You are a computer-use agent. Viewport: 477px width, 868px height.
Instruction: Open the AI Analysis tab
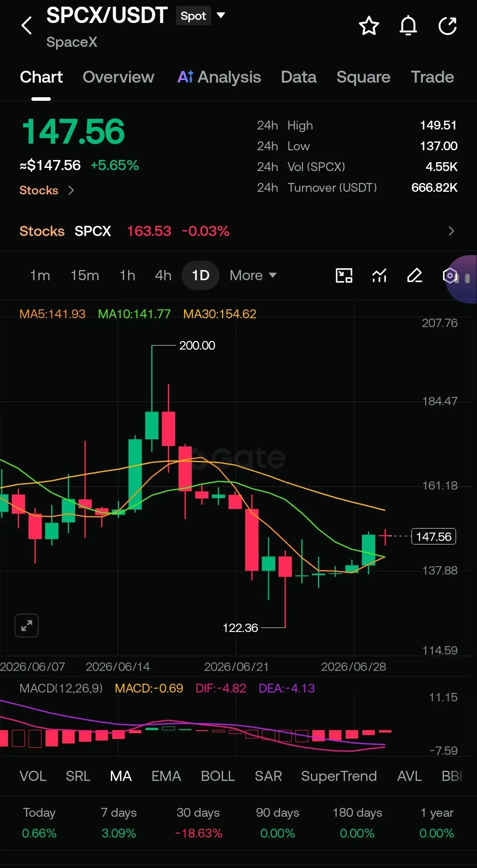tap(219, 77)
